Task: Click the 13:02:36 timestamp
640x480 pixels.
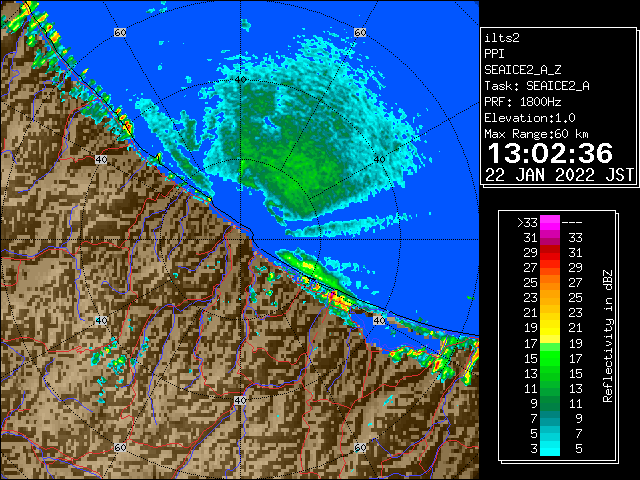Action: 550,153
